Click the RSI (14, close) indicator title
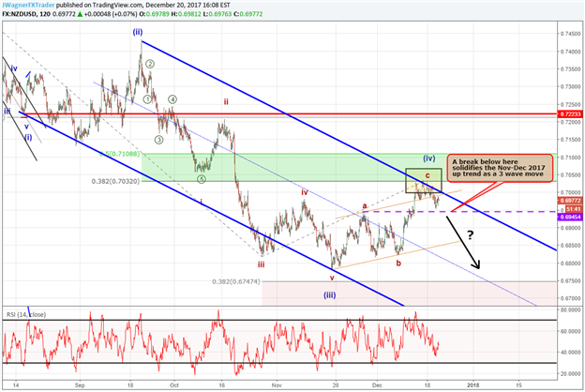 tap(26, 314)
